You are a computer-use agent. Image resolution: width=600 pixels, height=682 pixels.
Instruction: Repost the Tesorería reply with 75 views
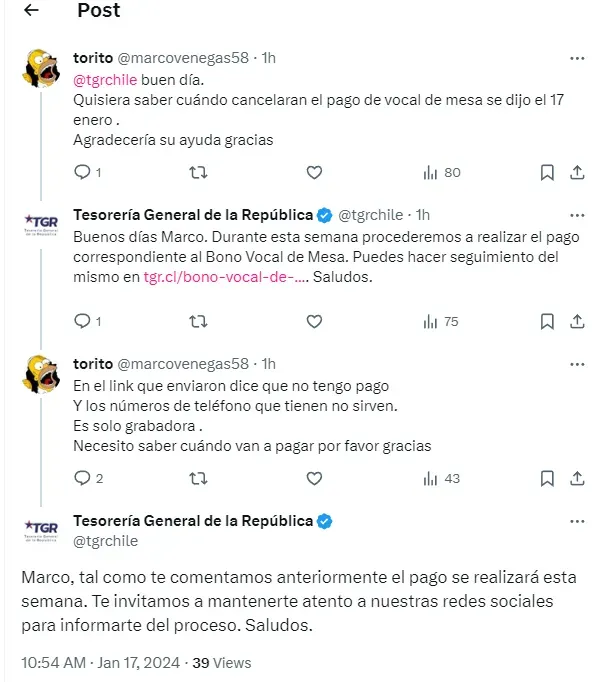point(198,322)
